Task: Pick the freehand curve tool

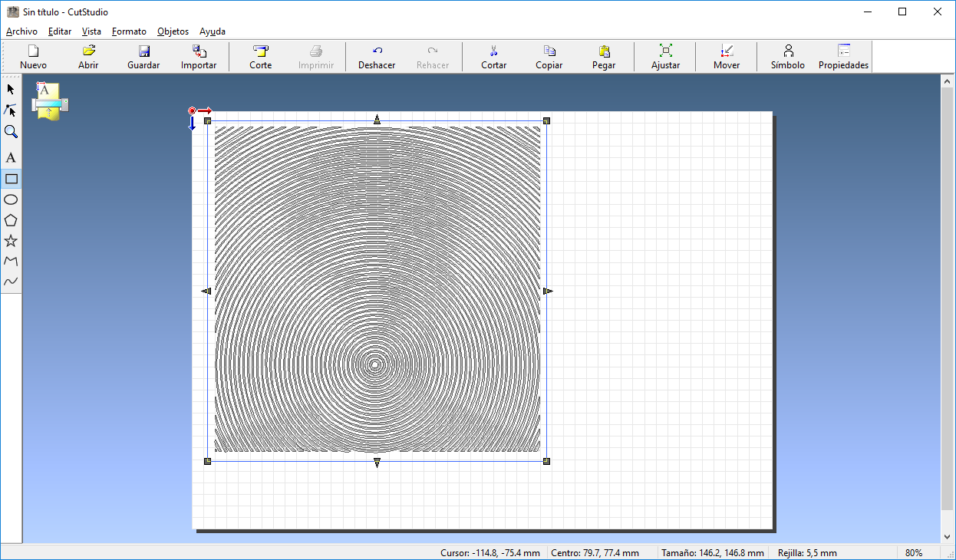Action: click(x=11, y=282)
